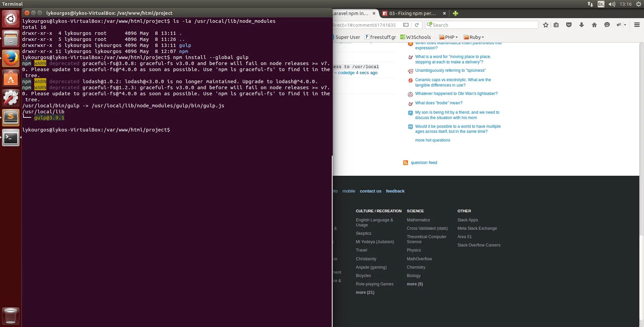644x327 pixels.
Task: Open 'Ceramic caps vs electrolytic' question
Action: (x=453, y=83)
